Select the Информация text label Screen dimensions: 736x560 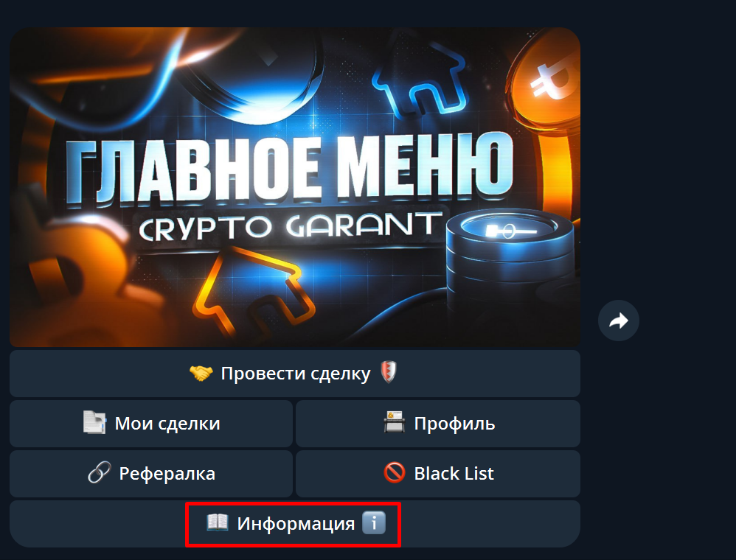[x=296, y=524]
